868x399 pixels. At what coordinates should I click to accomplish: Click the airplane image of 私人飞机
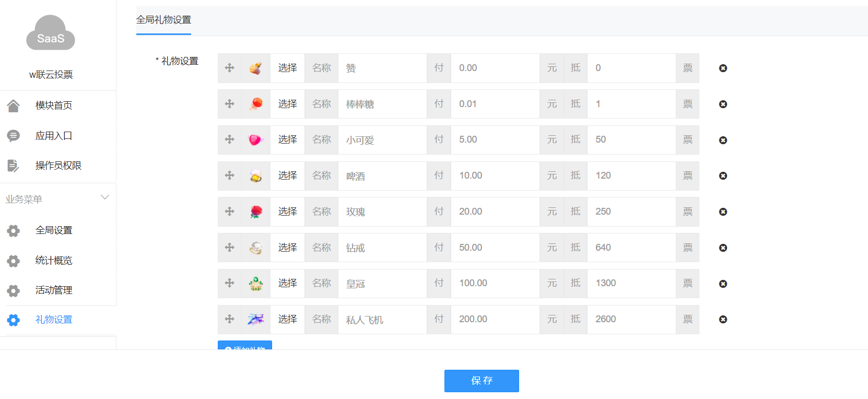(256, 319)
